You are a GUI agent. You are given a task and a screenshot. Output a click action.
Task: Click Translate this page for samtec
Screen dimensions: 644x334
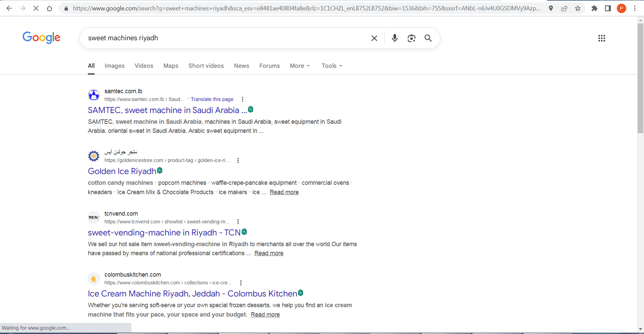[x=212, y=99]
